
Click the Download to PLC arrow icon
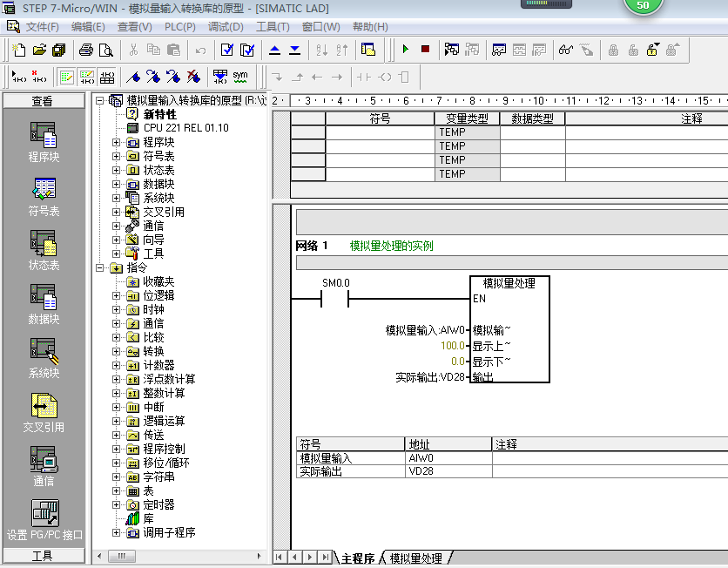[x=294, y=50]
